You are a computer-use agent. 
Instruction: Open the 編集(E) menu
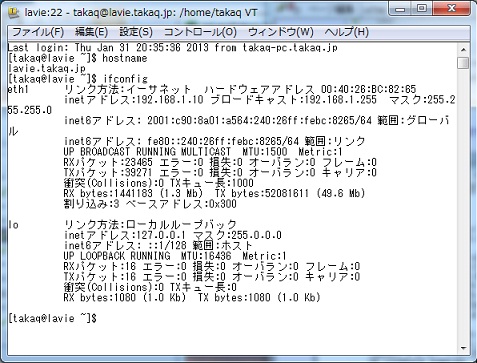point(91,32)
